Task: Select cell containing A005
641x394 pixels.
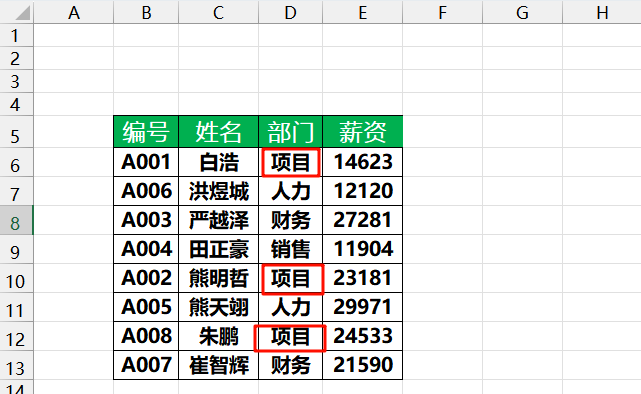Action: click(x=146, y=307)
